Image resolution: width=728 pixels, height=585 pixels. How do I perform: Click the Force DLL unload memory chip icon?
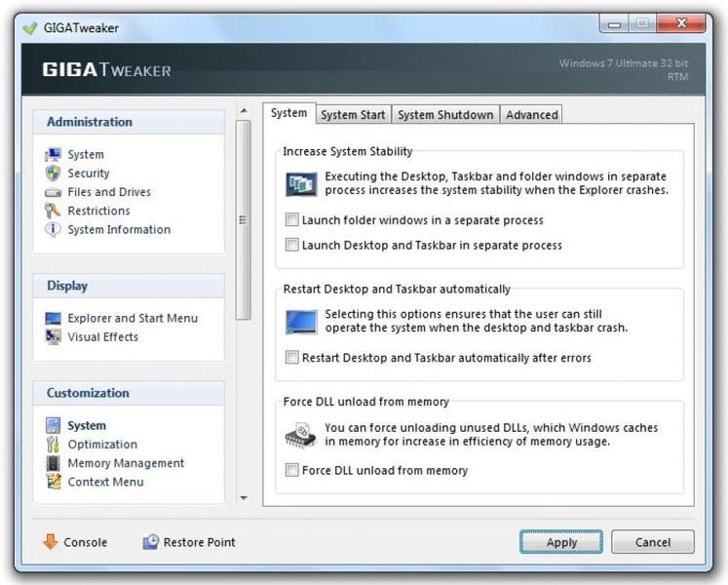300,435
